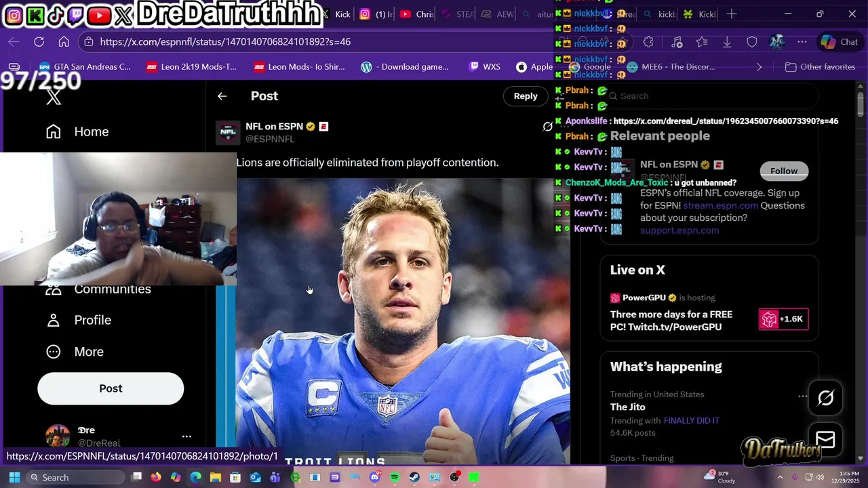The height and width of the screenshot is (488, 868).
Task: Open the Other favorites folder
Action: [820, 66]
